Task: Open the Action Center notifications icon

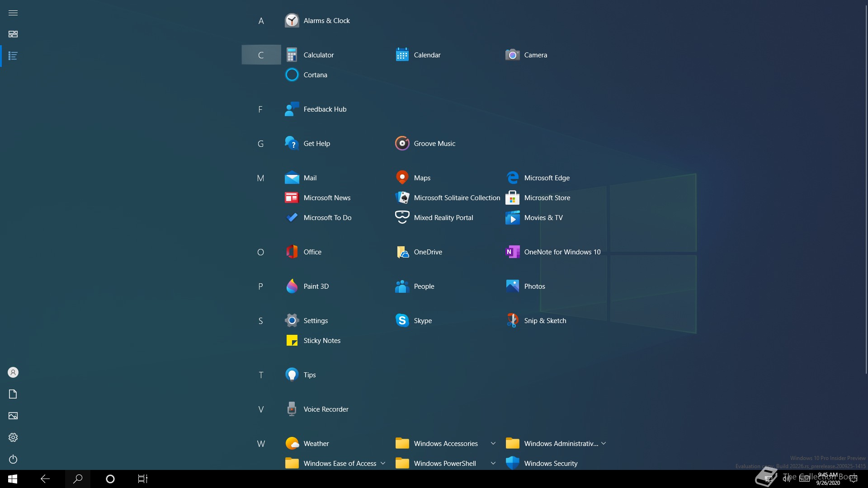Action: [854, 479]
